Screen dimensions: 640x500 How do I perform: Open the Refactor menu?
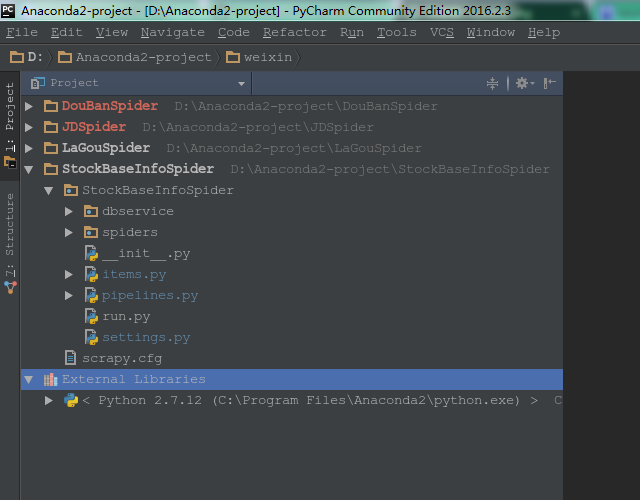[295, 32]
